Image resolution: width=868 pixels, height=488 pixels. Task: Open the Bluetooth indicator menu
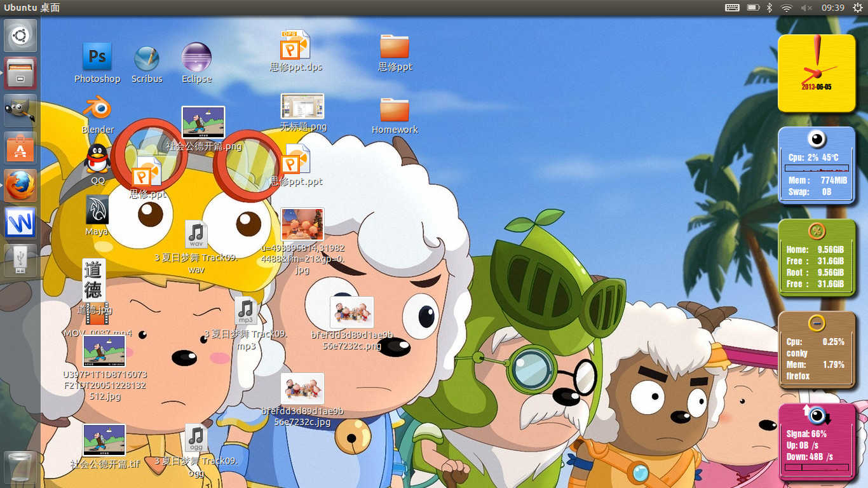(769, 8)
